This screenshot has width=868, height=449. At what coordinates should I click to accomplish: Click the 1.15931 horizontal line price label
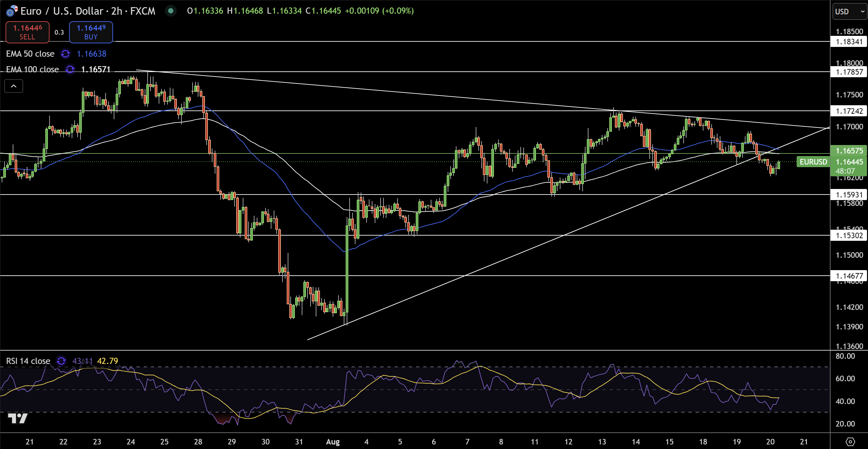pos(849,195)
